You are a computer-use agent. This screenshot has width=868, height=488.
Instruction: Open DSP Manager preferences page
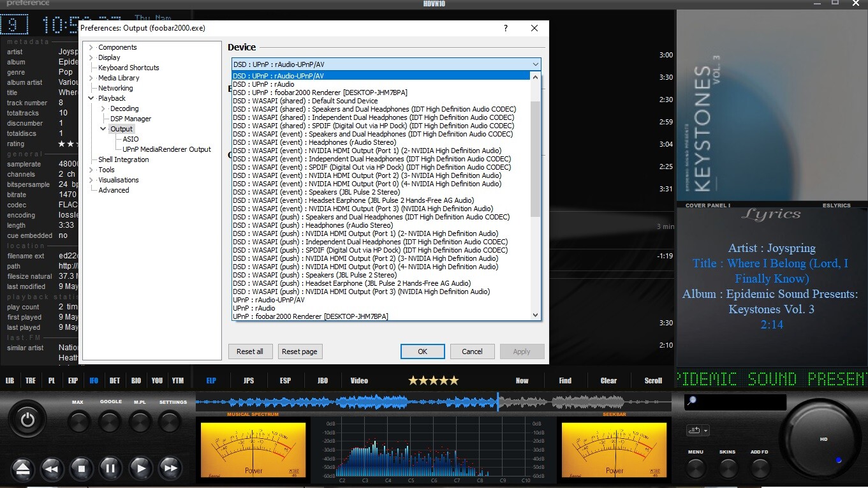131,119
